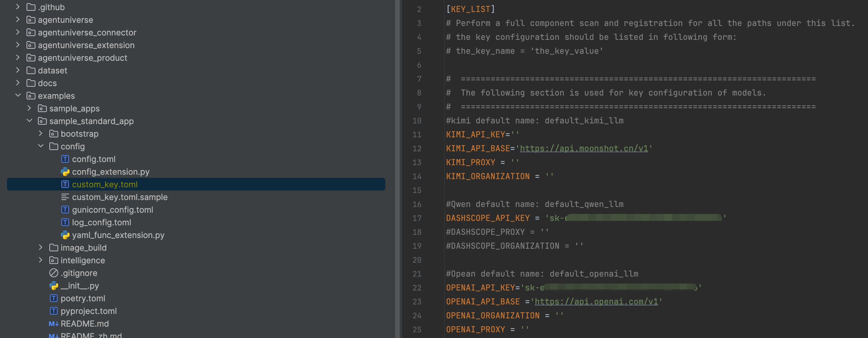Click the Markdown icon next to README_zh.md

pos(53,336)
